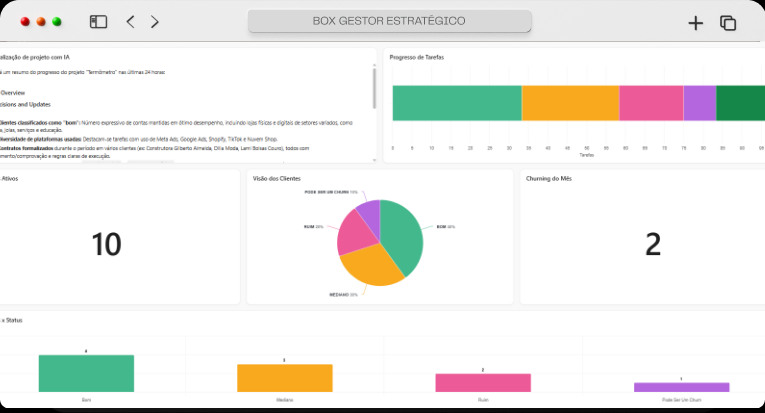This screenshot has width=765, height=413.
Task: Click the scroll-down arrow in summary panel
Action: coord(374,160)
